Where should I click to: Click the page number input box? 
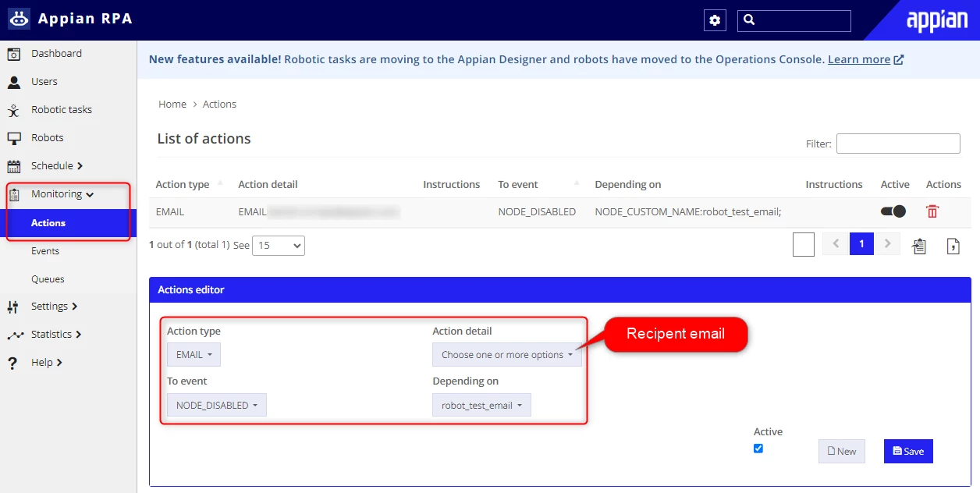[x=804, y=244]
